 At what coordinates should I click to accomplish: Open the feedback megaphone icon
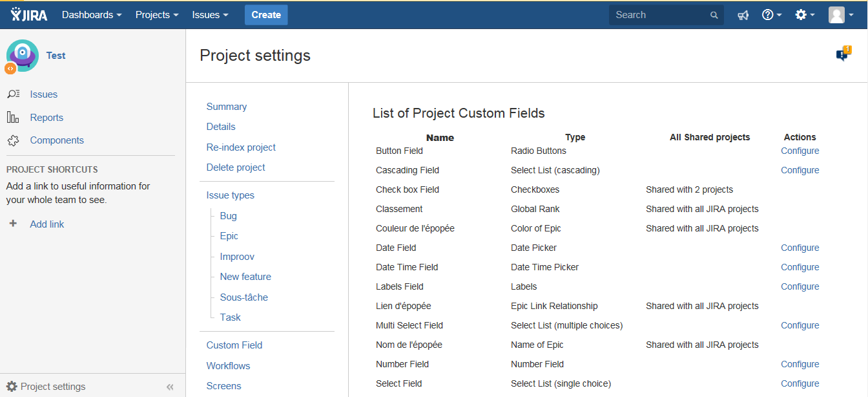point(743,15)
